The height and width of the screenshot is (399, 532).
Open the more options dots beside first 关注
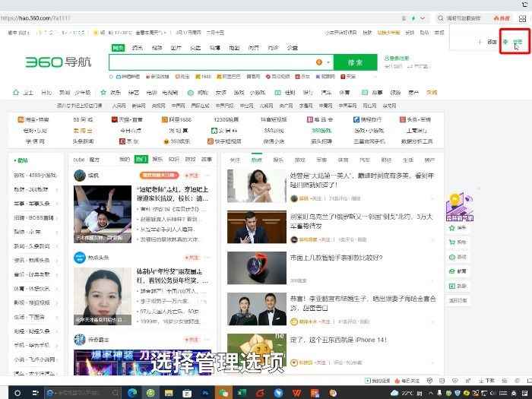click(x=207, y=176)
